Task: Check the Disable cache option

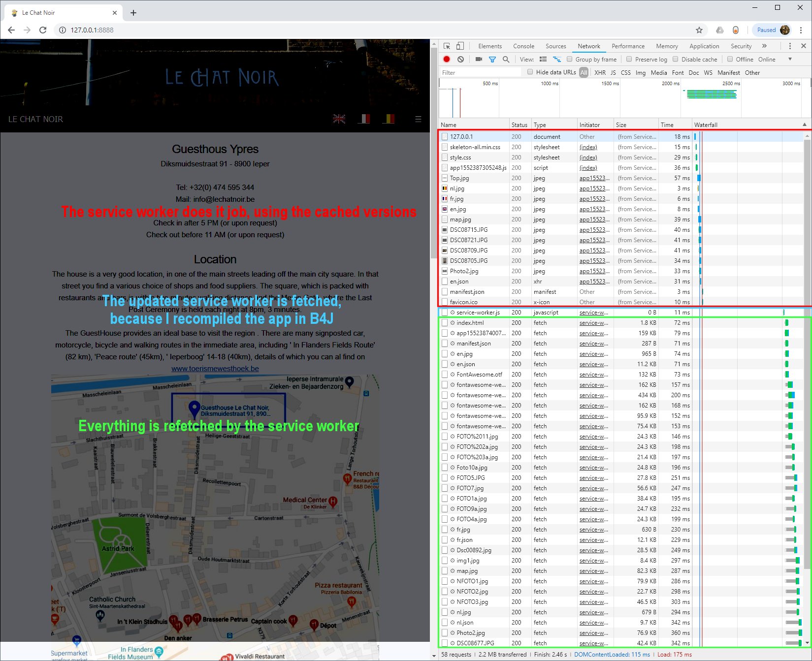Action: pos(676,59)
